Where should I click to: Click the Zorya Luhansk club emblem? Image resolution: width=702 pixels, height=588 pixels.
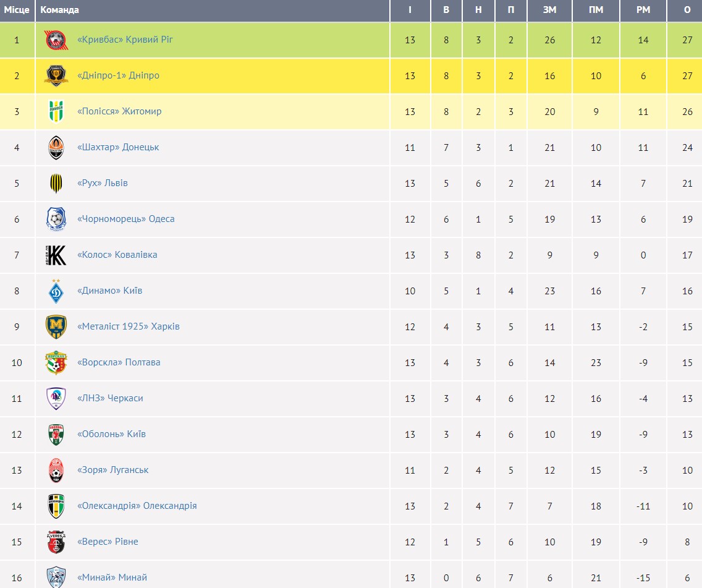pos(56,471)
